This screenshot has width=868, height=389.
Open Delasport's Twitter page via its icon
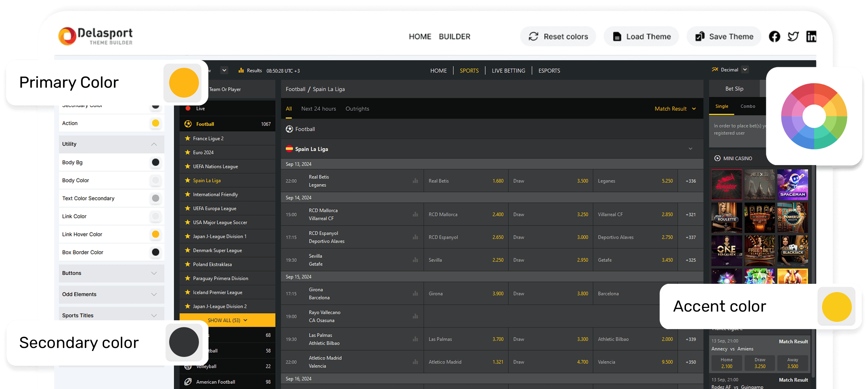tap(793, 36)
